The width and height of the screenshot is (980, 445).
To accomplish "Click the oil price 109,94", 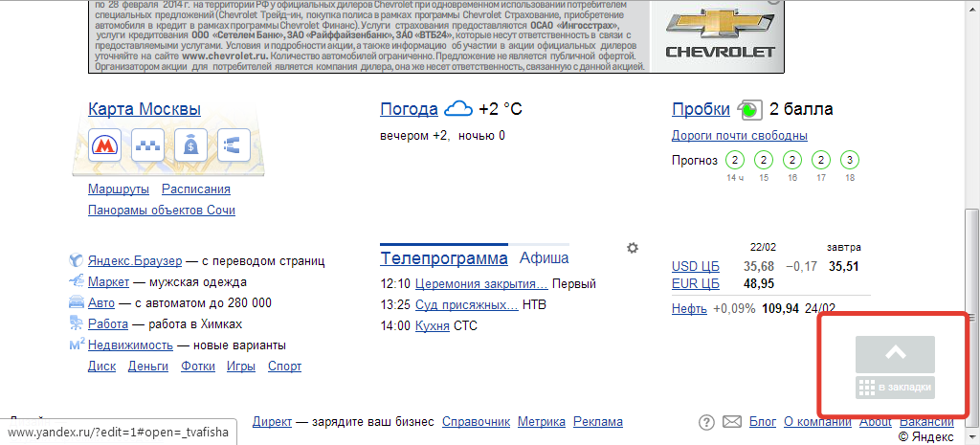I will (780, 309).
